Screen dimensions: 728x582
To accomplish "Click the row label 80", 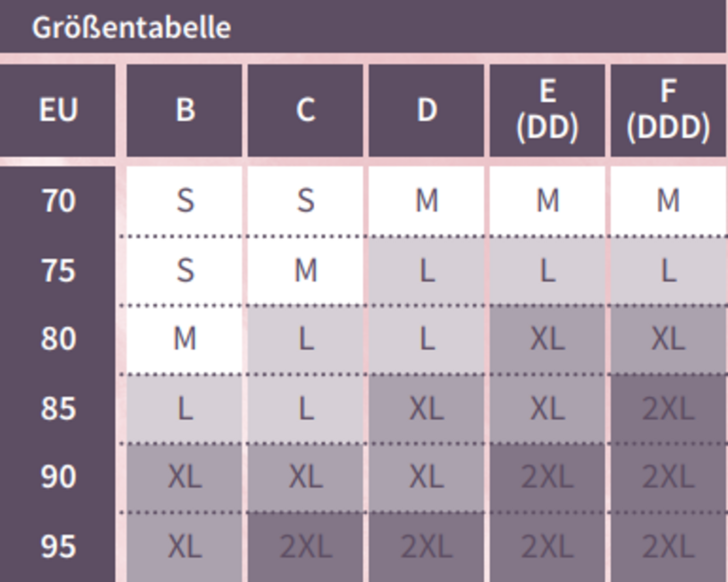I will point(58,339).
